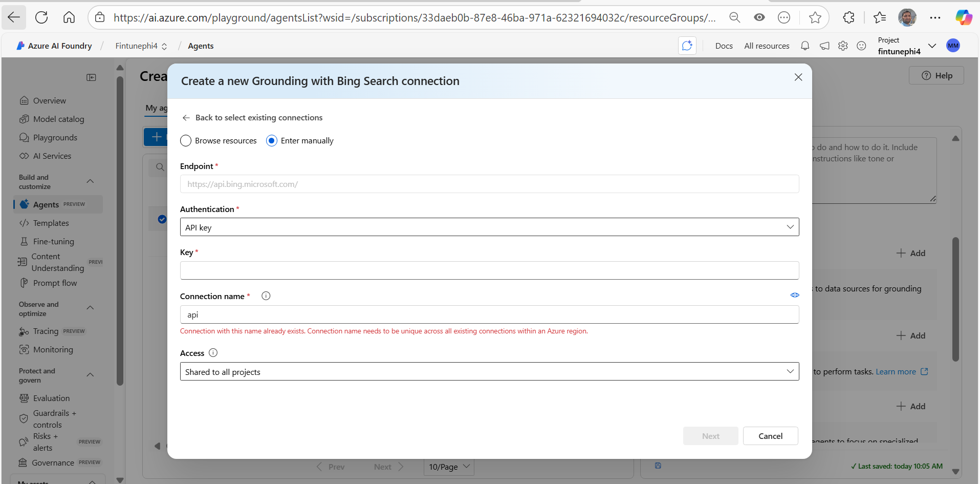Collapse the Observe and optimize section

point(90,308)
